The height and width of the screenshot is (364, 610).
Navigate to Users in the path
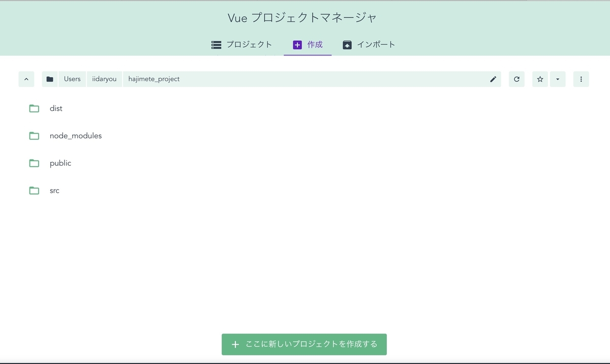coord(72,79)
